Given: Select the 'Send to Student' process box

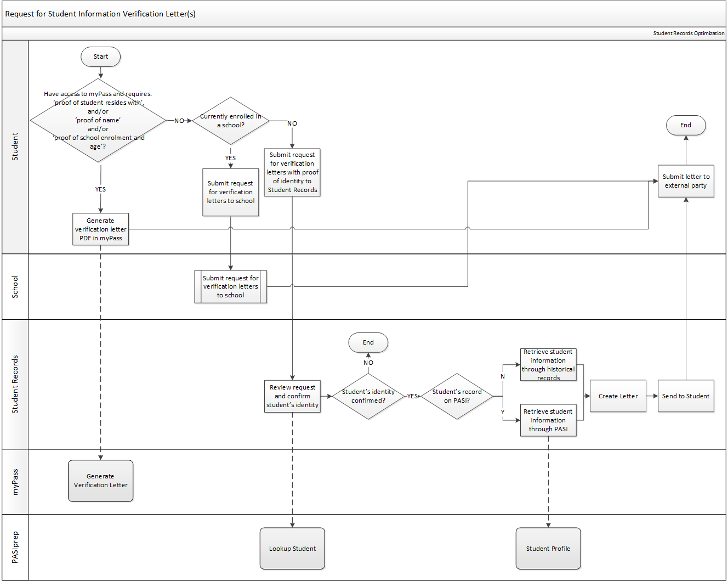Looking at the screenshot, I should pos(686,396).
